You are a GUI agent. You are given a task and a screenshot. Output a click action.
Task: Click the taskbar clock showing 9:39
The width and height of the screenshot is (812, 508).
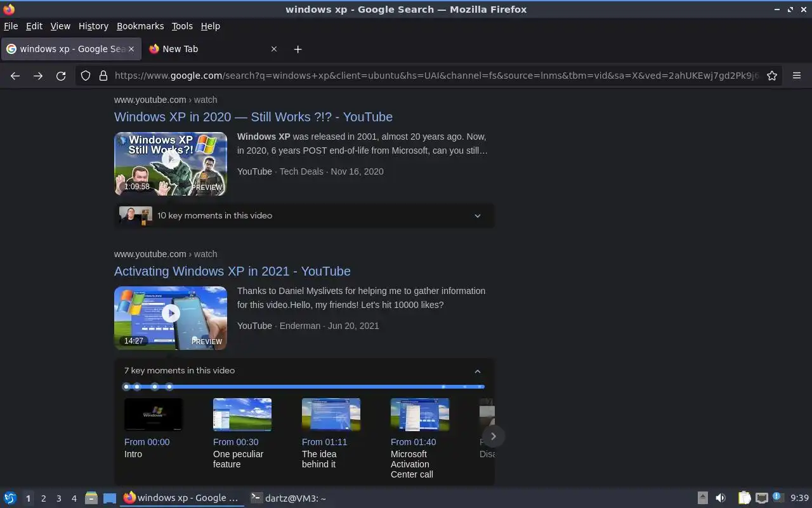(799, 498)
